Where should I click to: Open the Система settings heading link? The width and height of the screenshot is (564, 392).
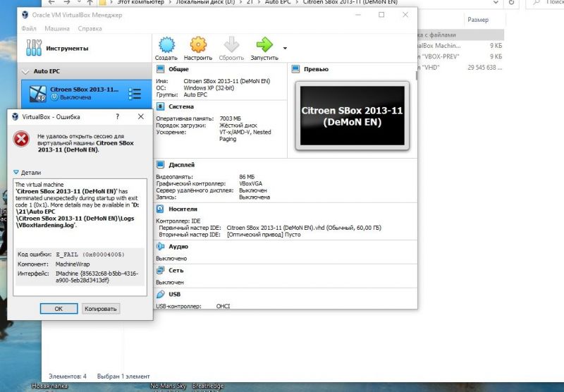click(181, 106)
